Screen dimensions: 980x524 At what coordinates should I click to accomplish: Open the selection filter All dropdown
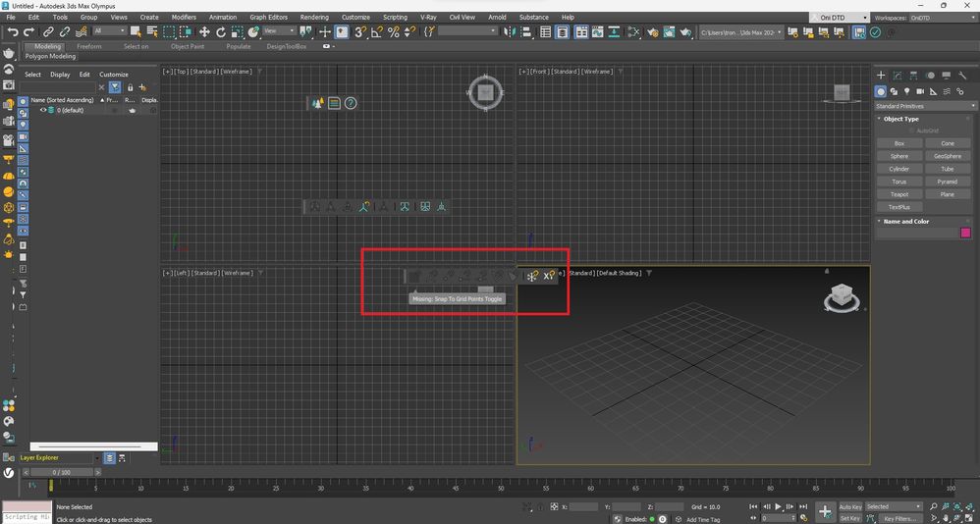tap(109, 30)
